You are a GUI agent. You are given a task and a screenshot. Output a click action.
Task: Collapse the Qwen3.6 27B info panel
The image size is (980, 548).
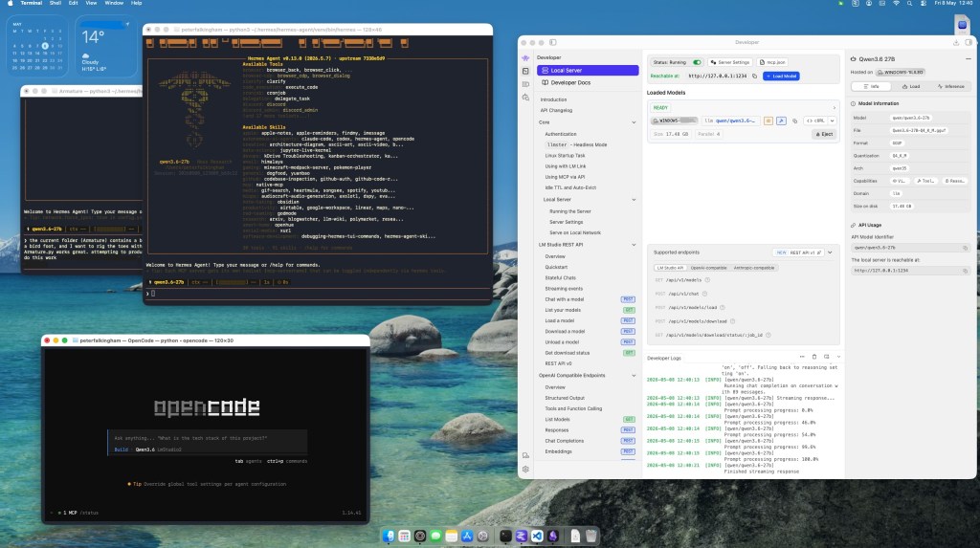coord(969,58)
